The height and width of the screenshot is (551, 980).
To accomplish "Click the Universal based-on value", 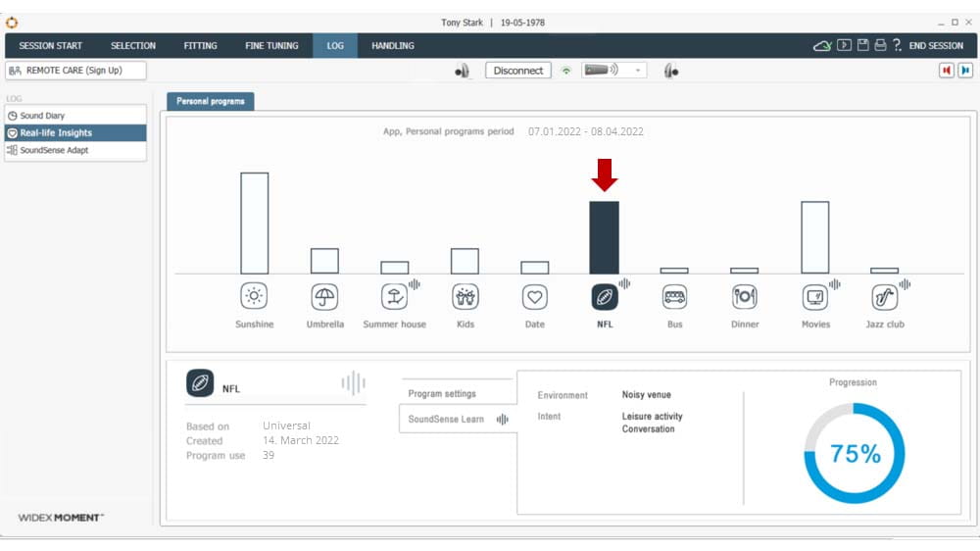I will 286,426.
